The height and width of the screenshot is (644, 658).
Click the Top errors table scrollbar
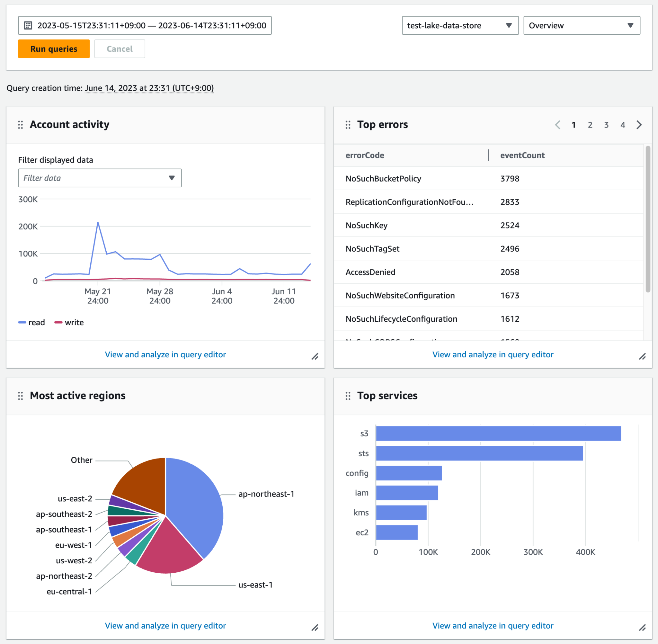pos(648,219)
